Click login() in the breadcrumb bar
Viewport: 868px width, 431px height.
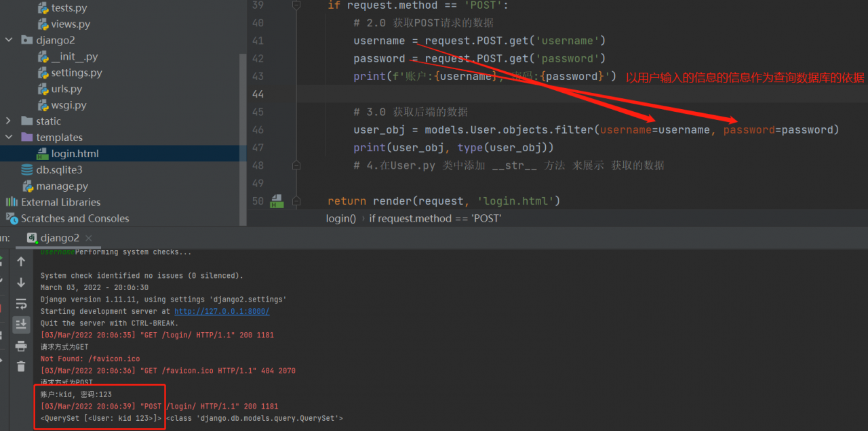coord(340,218)
